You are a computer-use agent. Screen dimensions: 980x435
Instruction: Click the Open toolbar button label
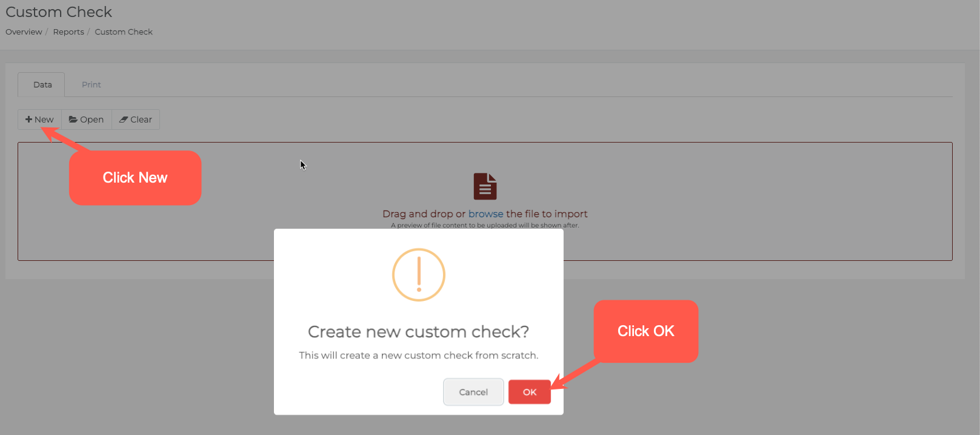click(92, 120)
